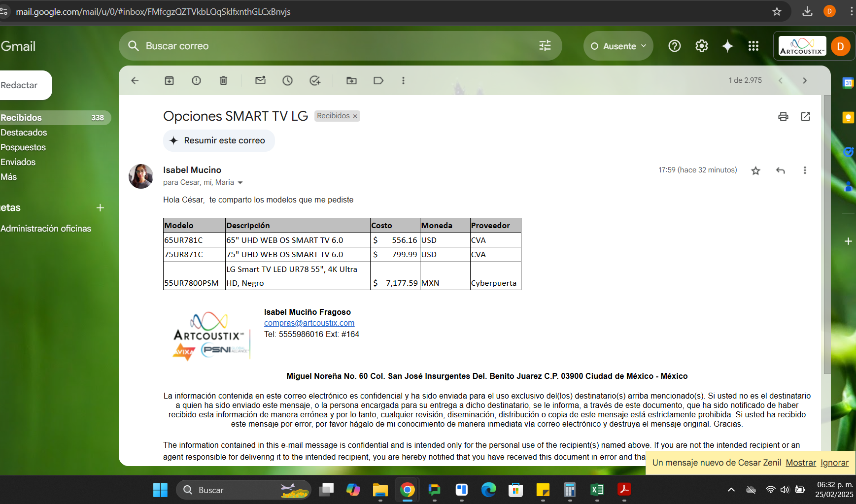
Task: Open Calculator from the taskbar
Action: point(570,490)
